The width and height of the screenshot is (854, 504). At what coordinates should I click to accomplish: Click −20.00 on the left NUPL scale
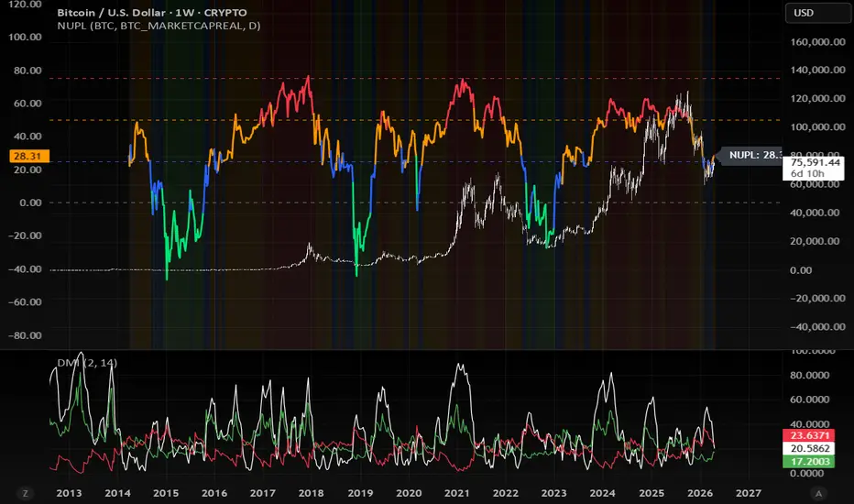[25, 236]
